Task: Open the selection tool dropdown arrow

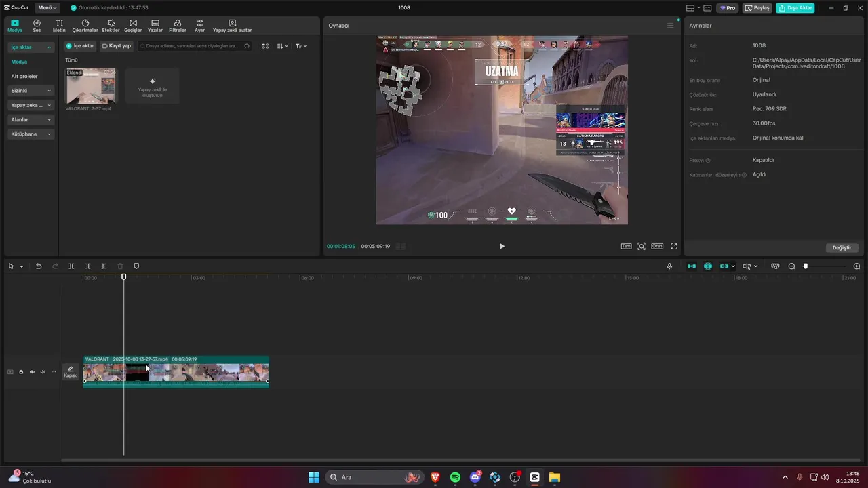Action: pos(22,266)
